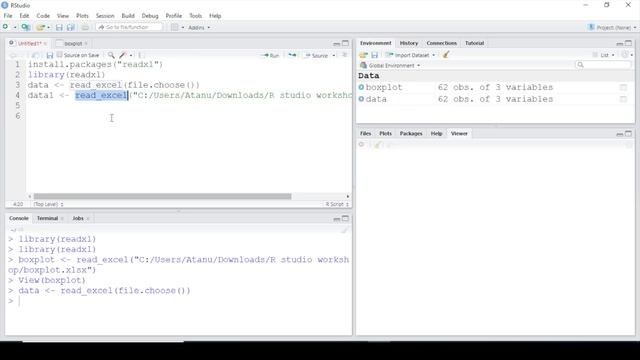The height and width of the screenshot is (360, 640).
Task: Switch to the Packages tab
Action: 411,133
